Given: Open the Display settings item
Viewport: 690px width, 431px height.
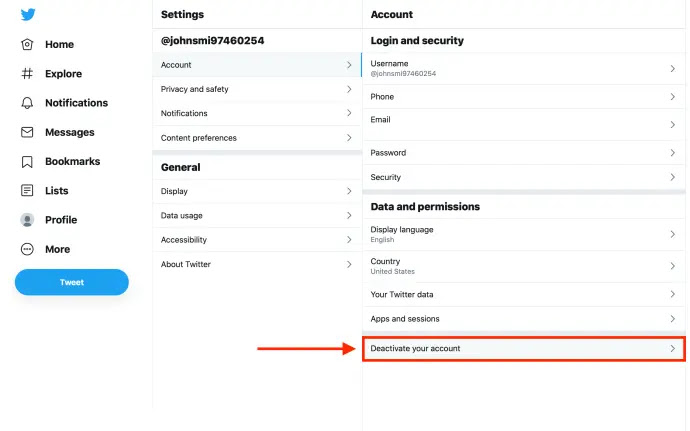Looking at the screenshot, I should pyautogui.click(x=175, y=191).
